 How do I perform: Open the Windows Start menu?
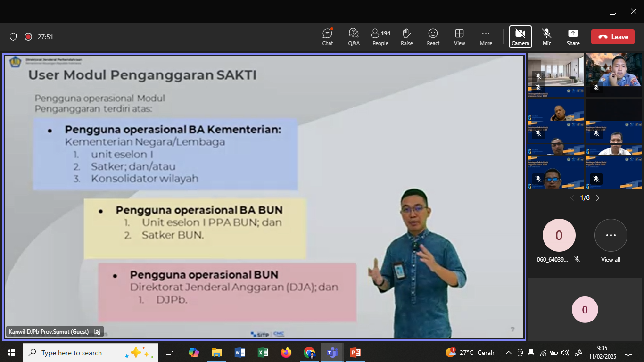pos(10,353)
